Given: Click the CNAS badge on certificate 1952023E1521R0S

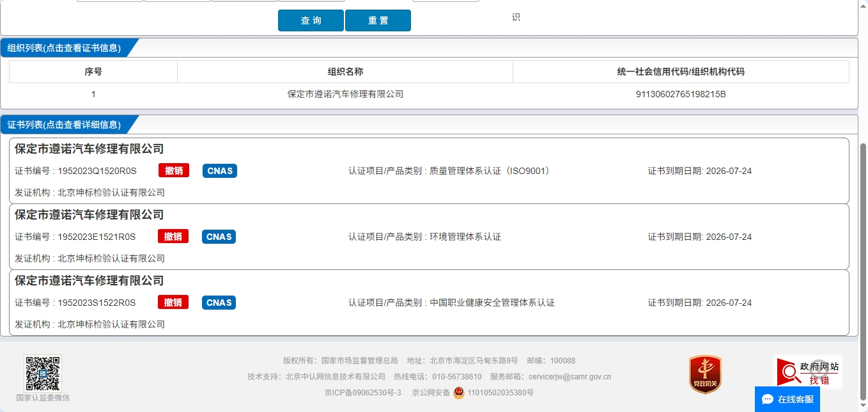Looking at the screenshot, I should pyautogui.click(x=219, y=237).
